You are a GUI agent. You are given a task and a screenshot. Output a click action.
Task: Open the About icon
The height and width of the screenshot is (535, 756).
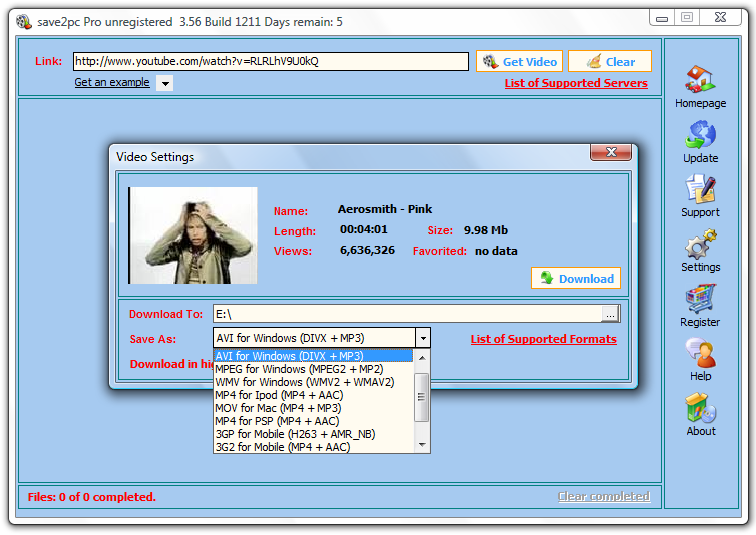(x=700, y=408)
